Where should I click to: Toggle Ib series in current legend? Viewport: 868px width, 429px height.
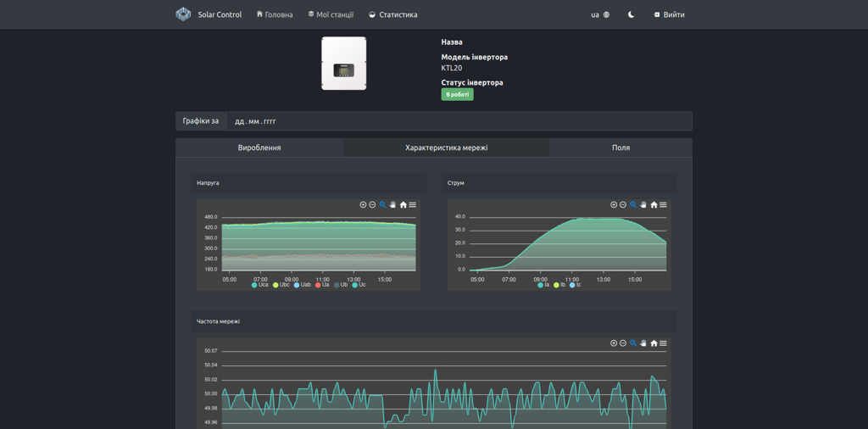click(559, 285)
